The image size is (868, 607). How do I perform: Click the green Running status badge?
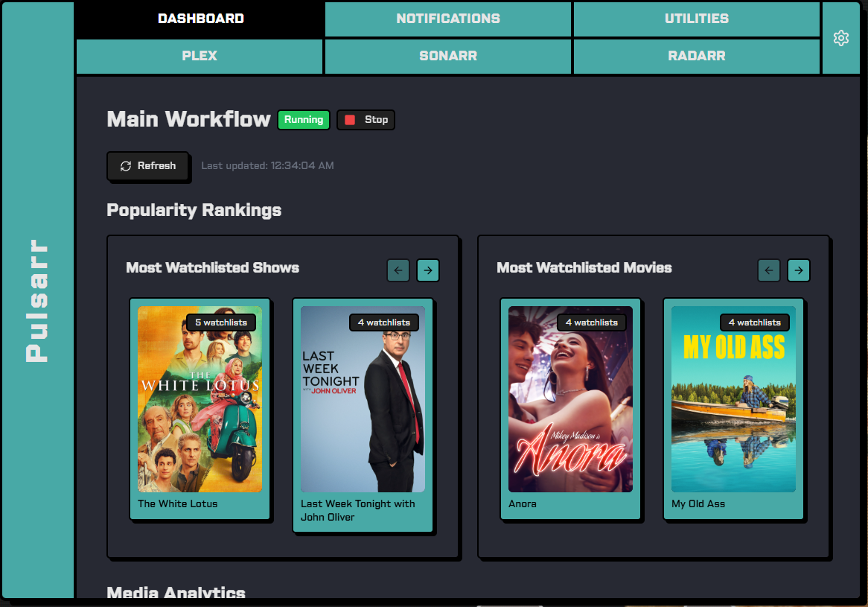click(x=304, y=120)
